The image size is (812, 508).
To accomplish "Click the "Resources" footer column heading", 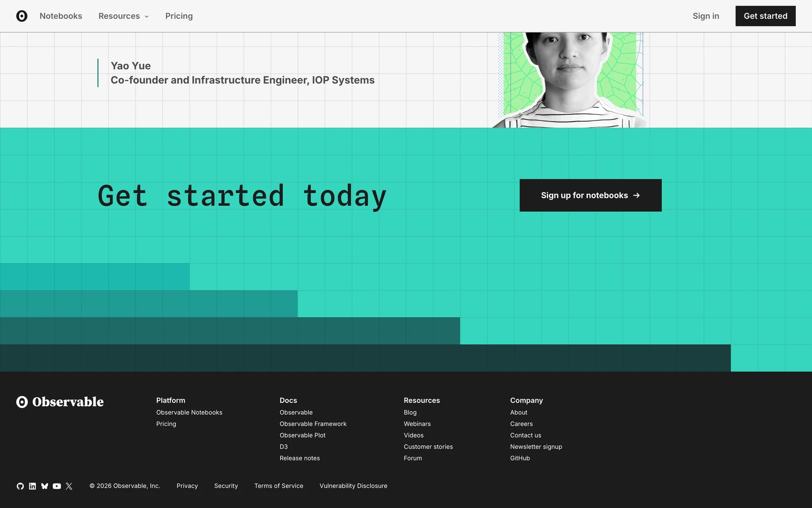I will click(x=422, y=400).
